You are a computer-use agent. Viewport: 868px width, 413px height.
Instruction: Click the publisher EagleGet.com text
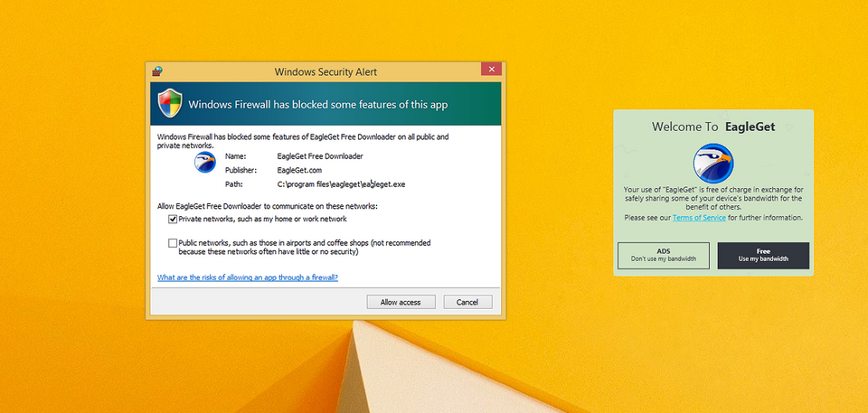299,170
